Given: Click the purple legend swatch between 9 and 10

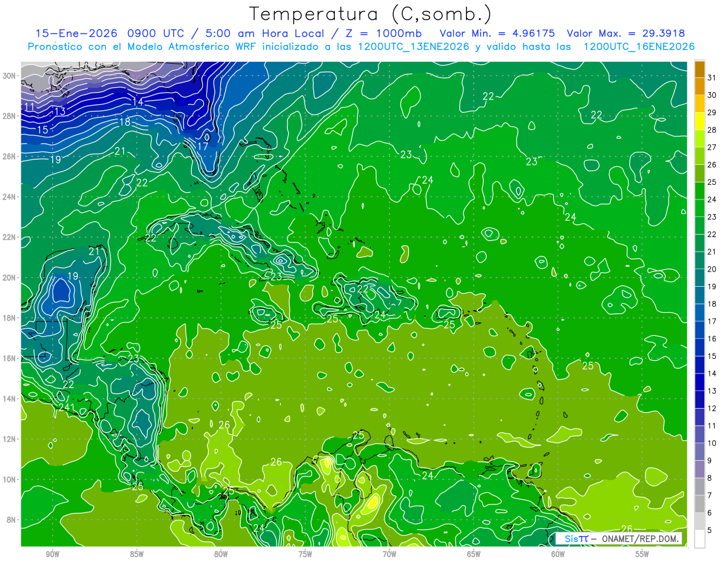Looking at the screenshot, I should [x=699, y=452].
